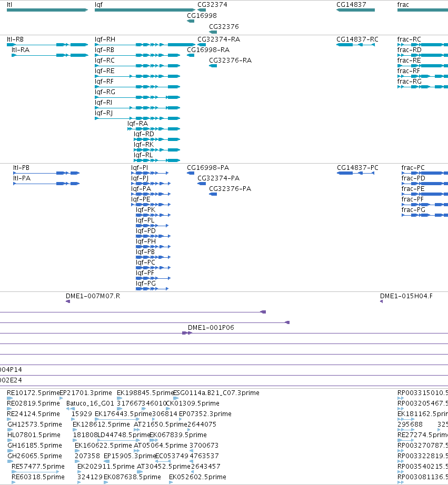Click the ESG0114a.B21_C07.3prime EST label
This screenshot has height=485, width=448.
coord(216,393)
